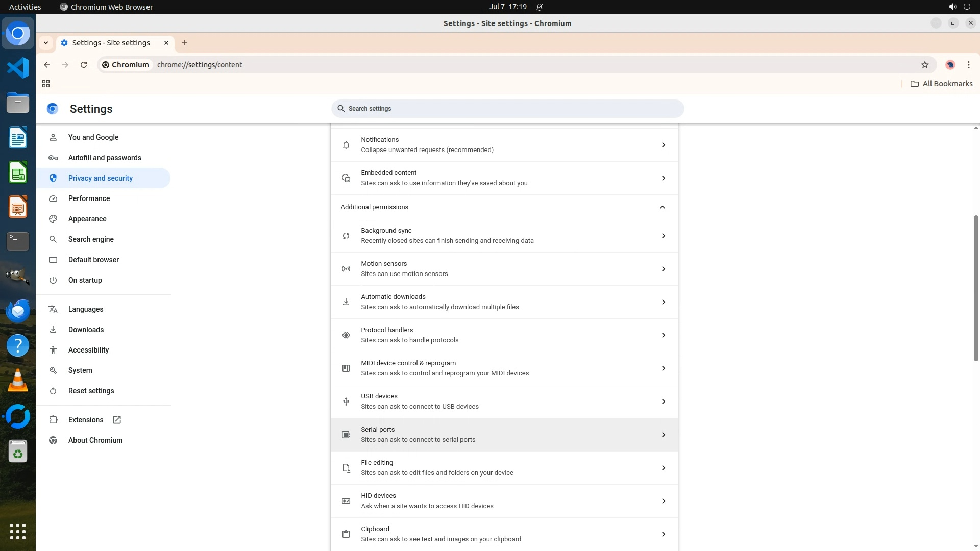Click the page vertical scrollbar thumb
The height and width of the screenshot is (551, 980).
click(975, 288)
